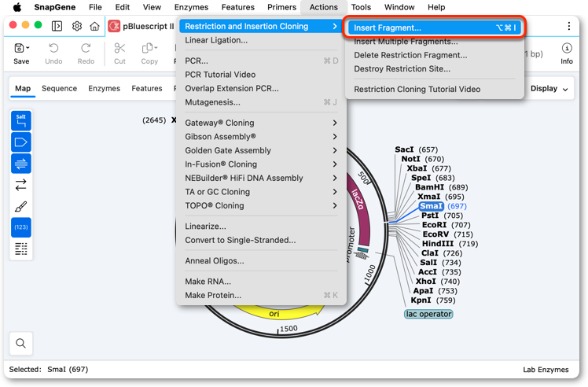Choose Destroy Restriction Site
Screen dimensions: 588x387
(x=434, y=68)
